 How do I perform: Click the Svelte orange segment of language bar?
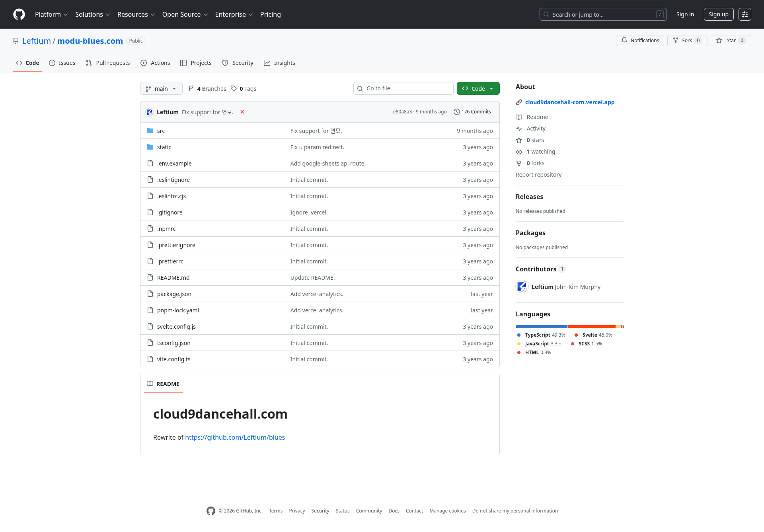pos(592,327)
